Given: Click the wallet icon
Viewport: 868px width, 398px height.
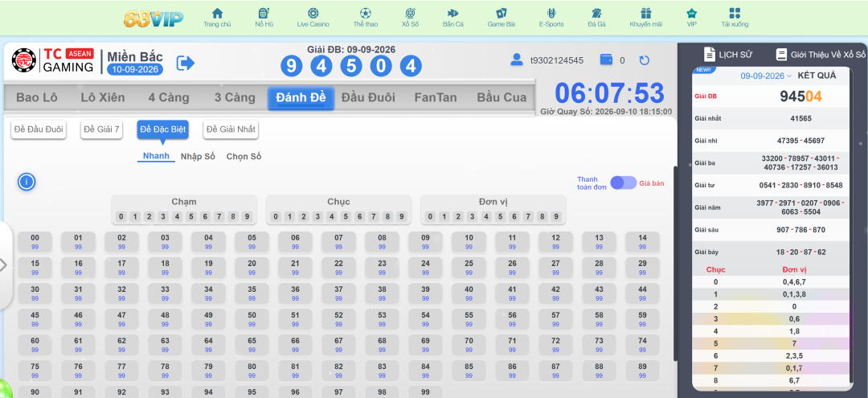Looking at the screenshot, I should tap(607, 59).
